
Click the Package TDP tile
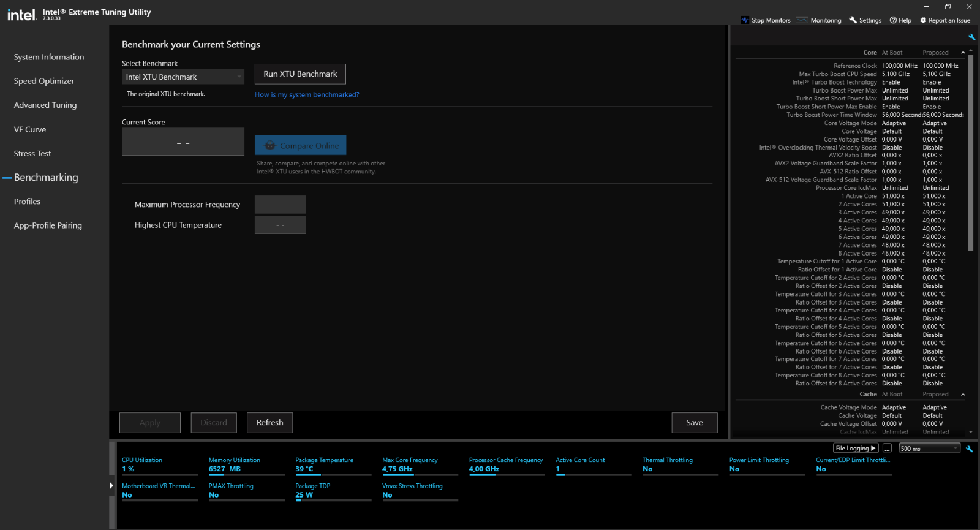pyautogui.click(x=333, y=491)
